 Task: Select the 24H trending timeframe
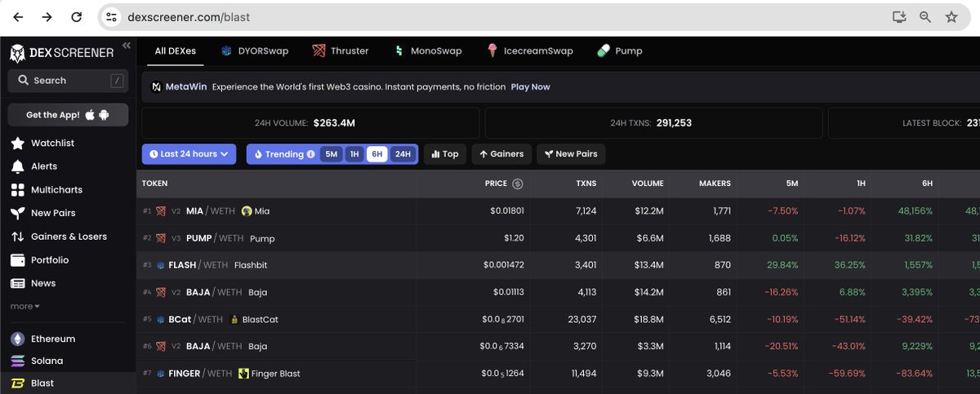tap(403, 153)
